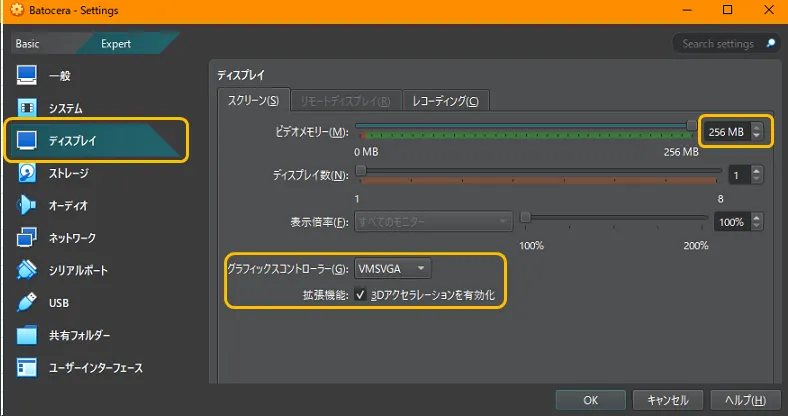Screen dimensions: 788x416
Task: Click the OK button
Action: 590,399
